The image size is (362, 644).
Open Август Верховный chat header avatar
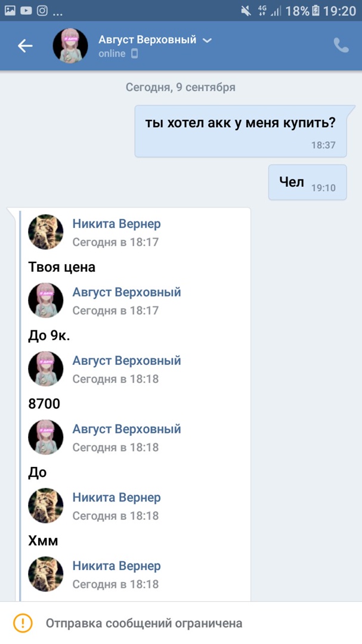coord(71,46)
